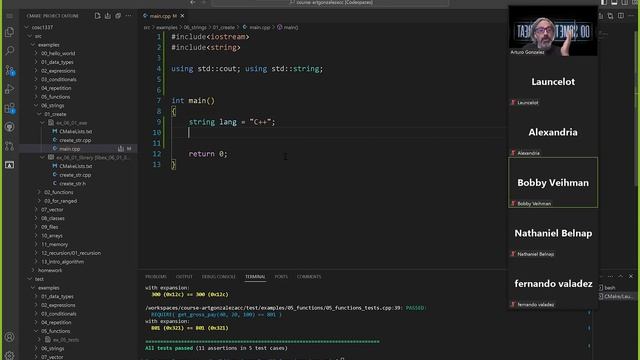Switch to the TERMINAL panel tab

point(255,276)
